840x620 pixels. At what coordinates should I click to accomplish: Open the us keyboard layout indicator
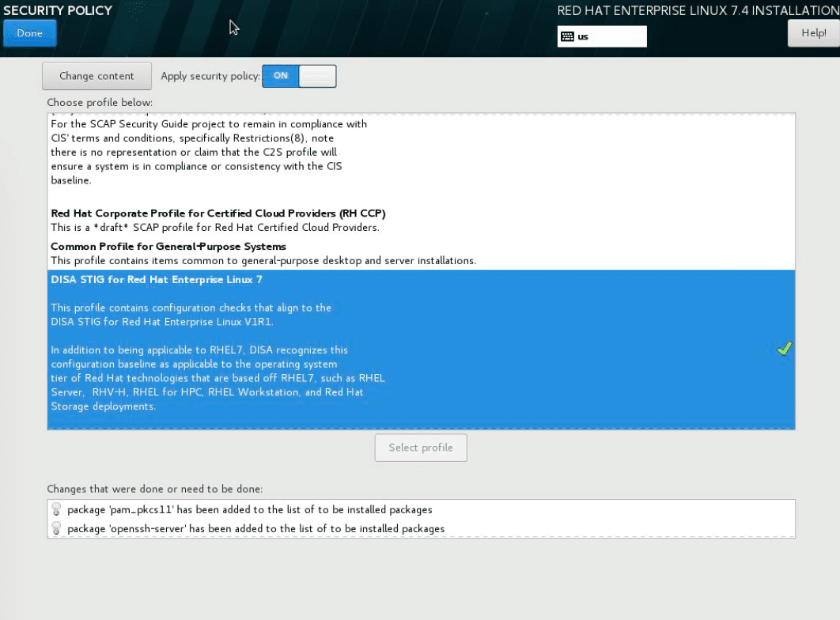click(x=602, y=36)
